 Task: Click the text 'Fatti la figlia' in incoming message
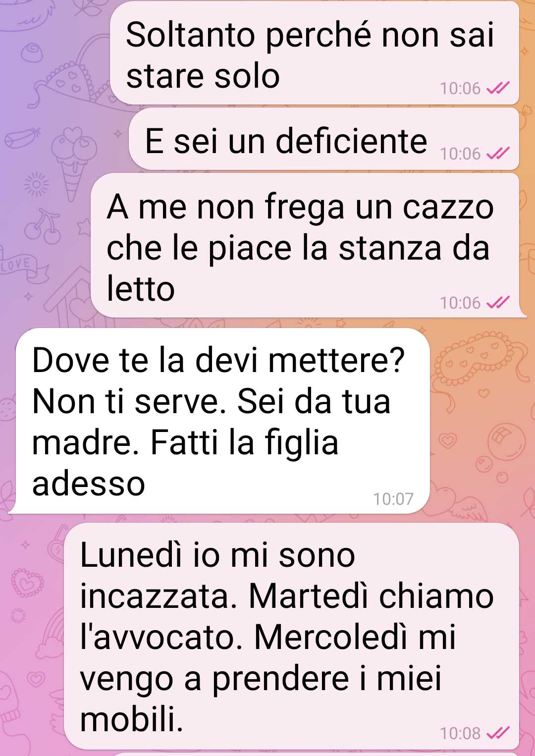[244, 442]
